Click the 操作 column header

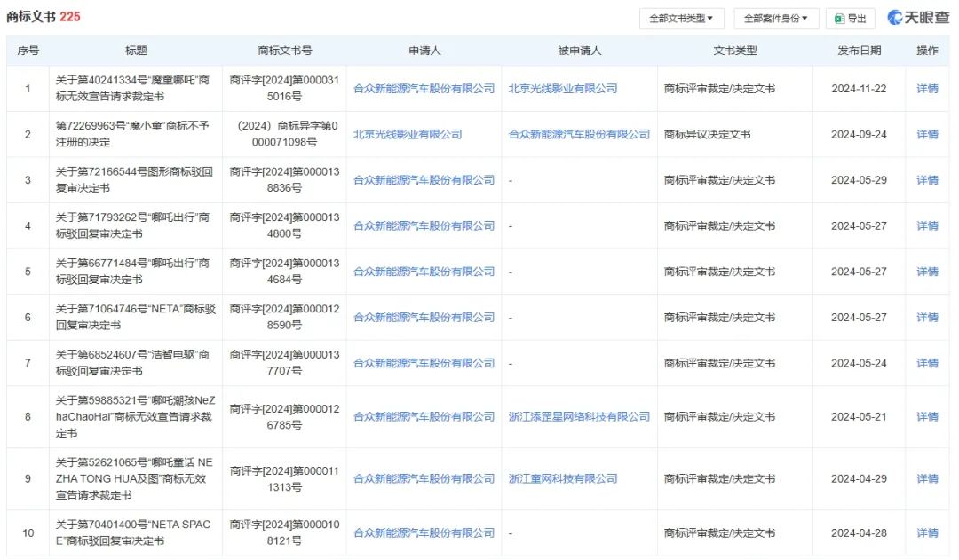(927, 51)
